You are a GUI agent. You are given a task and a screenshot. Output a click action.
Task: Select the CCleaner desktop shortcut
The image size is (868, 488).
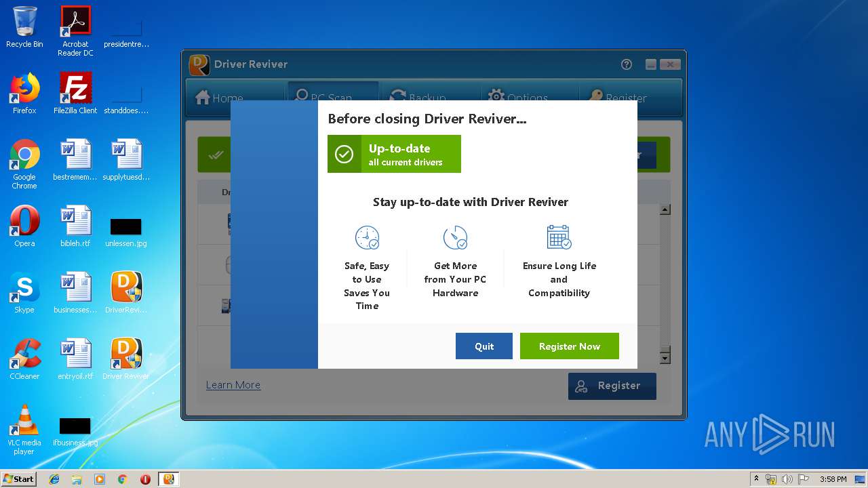click(24, 359)
